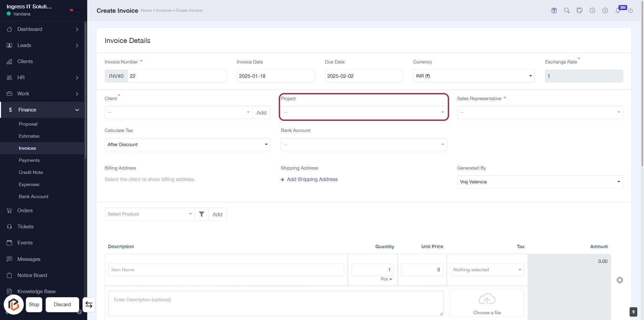Open Payments in Finance submenu
The image size is (644, 320).
point(29,160)
